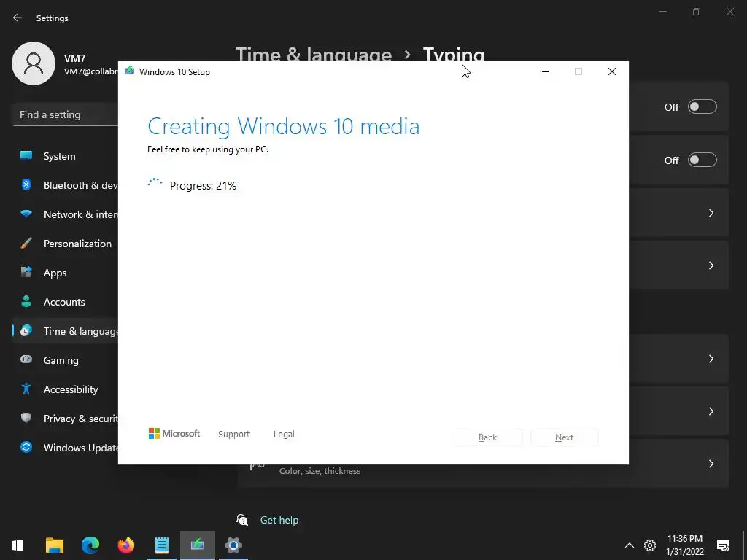Open the clock showing 11:36 PM

685,545
